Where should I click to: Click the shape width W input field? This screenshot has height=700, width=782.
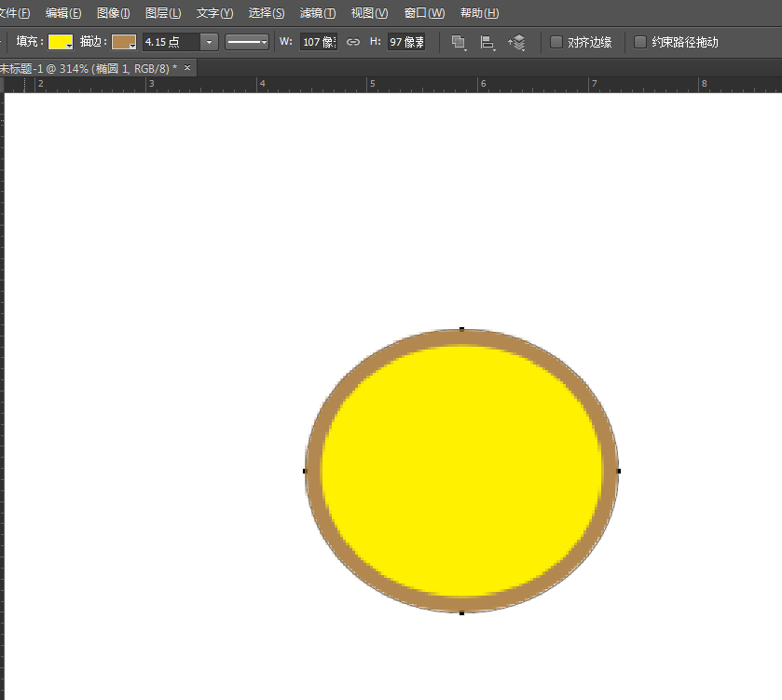(x=319, y=42)
